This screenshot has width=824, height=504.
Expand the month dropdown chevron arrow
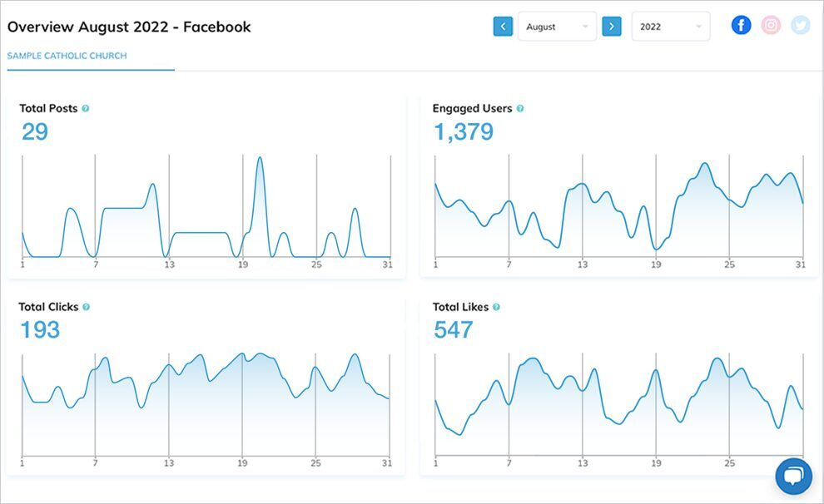(x=586, y=26)
